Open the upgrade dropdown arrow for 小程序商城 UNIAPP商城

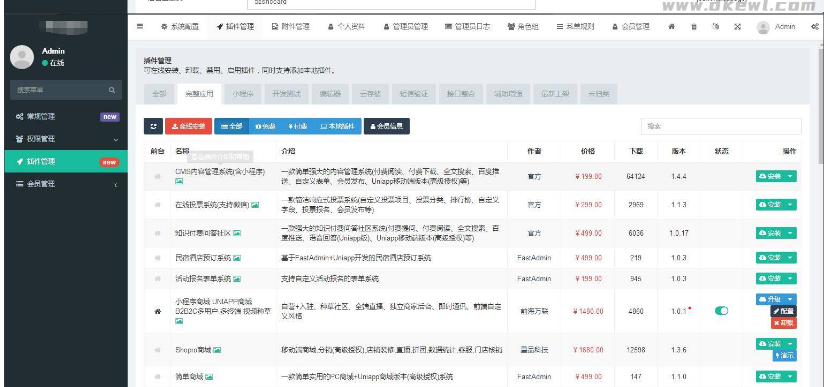pyautogui.click(x=790, y=299)
